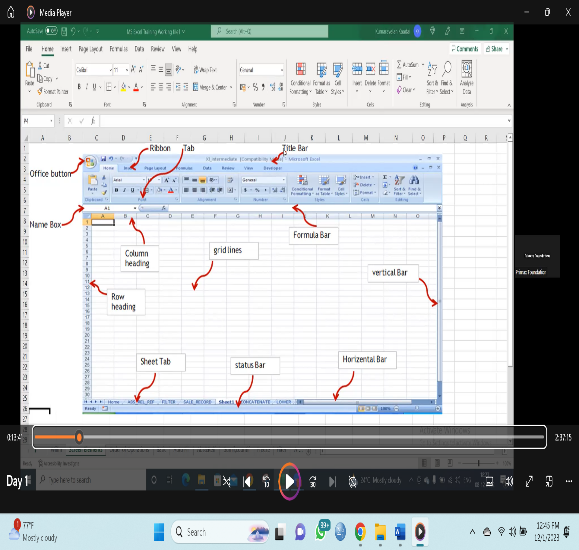Open the Media Player mini player
Viewport: 579px width, 550px height.
549,481
